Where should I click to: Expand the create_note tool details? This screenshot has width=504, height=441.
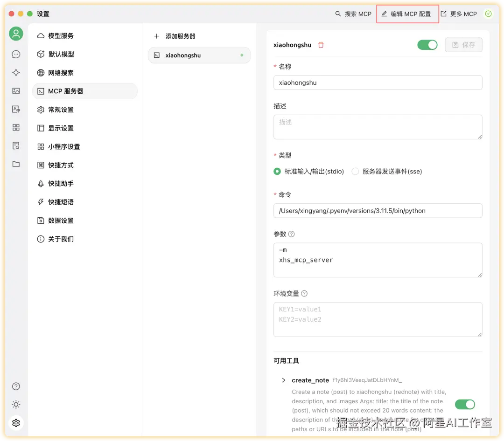pos(284,380)
